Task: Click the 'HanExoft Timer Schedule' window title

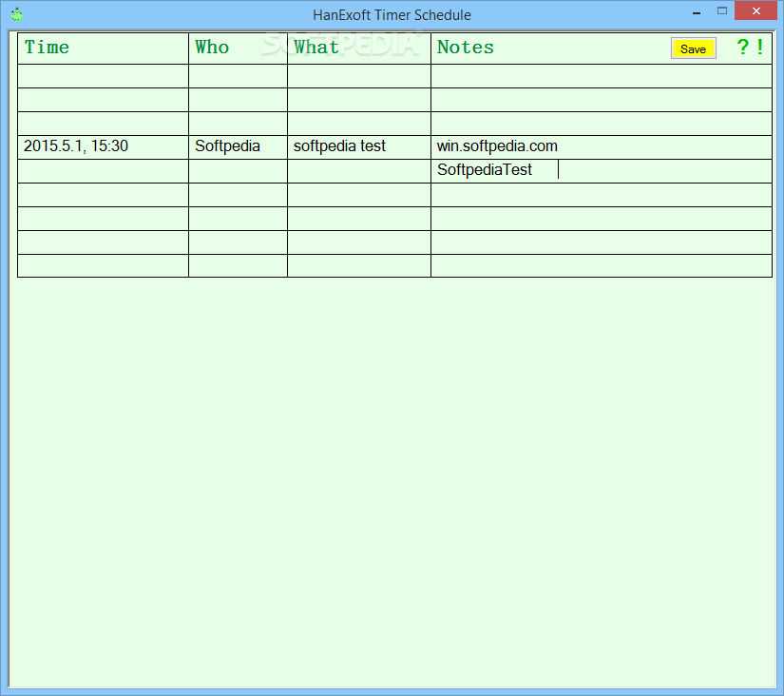Action: pyautogui.click(x=392, y=15)
